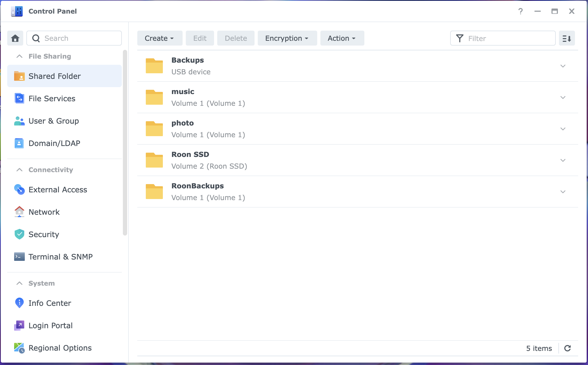Open the help question mark
Image resolution: width=588 pixels, height=365 pixels.
point(521,11)
